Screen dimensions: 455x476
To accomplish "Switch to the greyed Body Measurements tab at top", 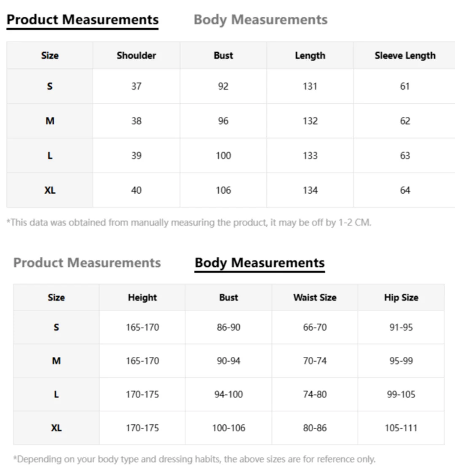I will pyautogui.click(x=261, y=20).
